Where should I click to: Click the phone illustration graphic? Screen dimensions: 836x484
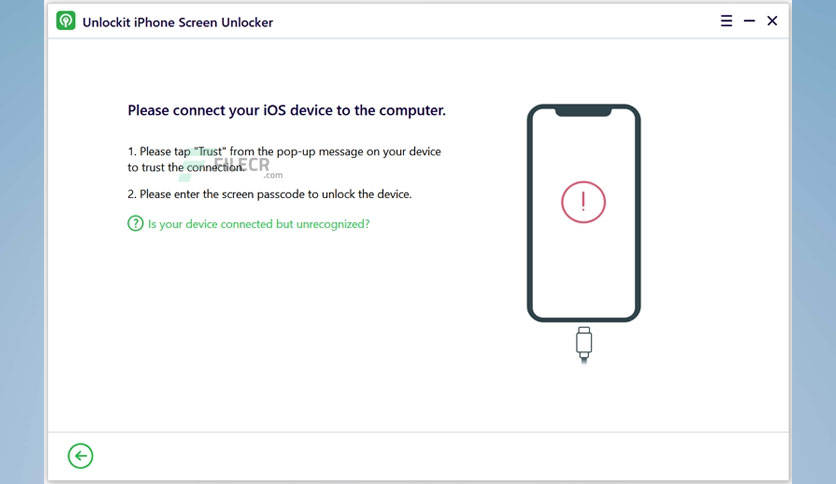[584, 213]
